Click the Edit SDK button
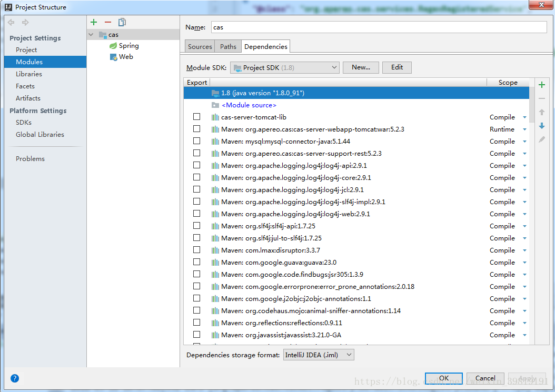Screen dimensions: 555x392 coord(397,67)
